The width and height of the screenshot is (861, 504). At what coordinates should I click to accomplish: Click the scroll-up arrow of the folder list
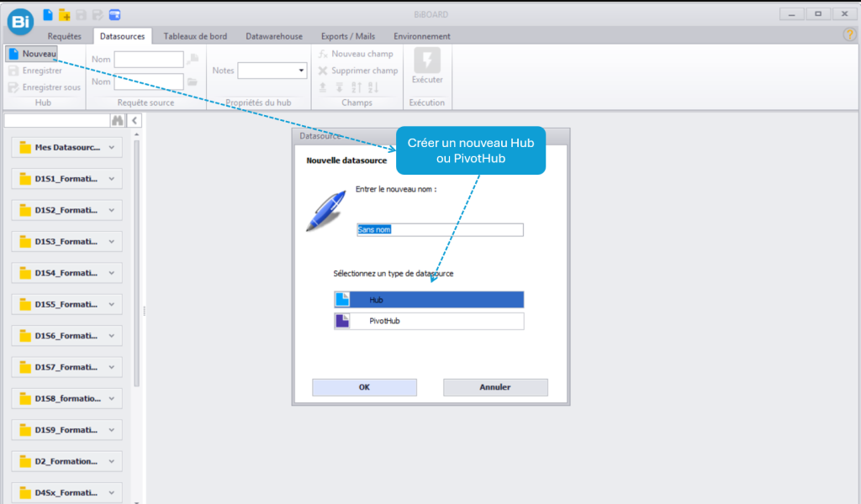[x=137, y=134]
